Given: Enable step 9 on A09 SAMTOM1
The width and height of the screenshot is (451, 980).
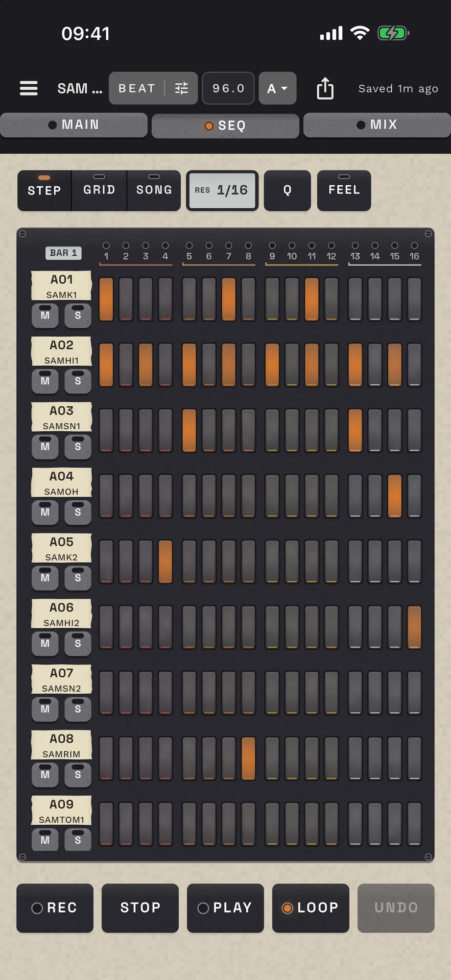Looking at the screenshot, I should click(x=272, y=824).
